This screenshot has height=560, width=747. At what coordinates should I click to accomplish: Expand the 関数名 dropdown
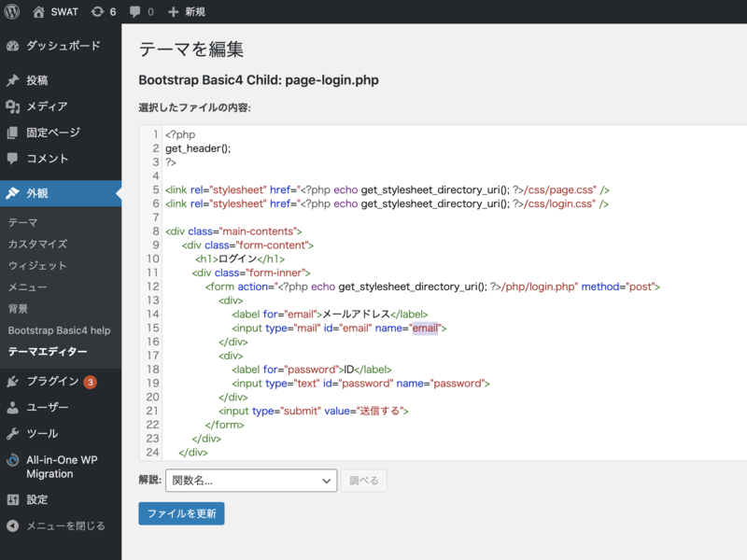coord(250,481)
